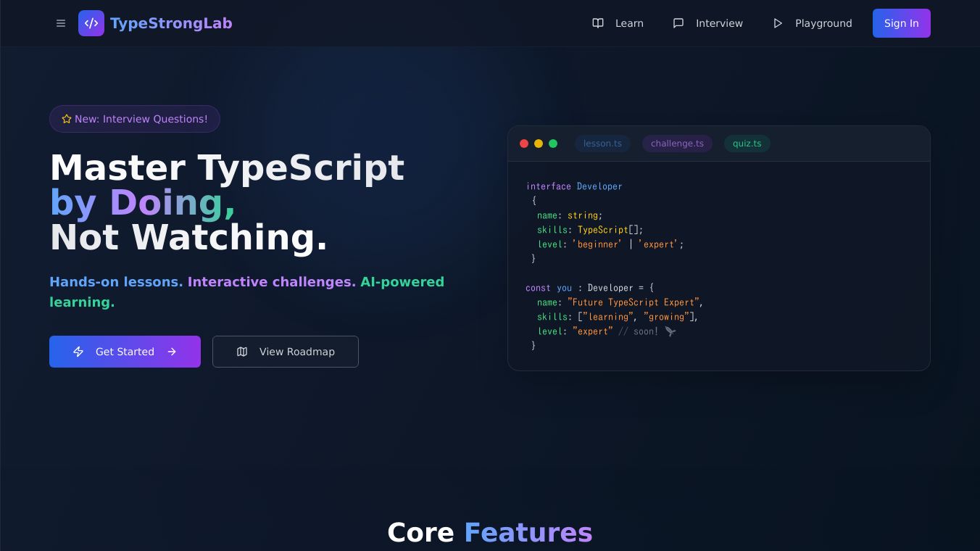Switch to the challenge.ts tab
980x551 pixels.
tap(678, 144)
